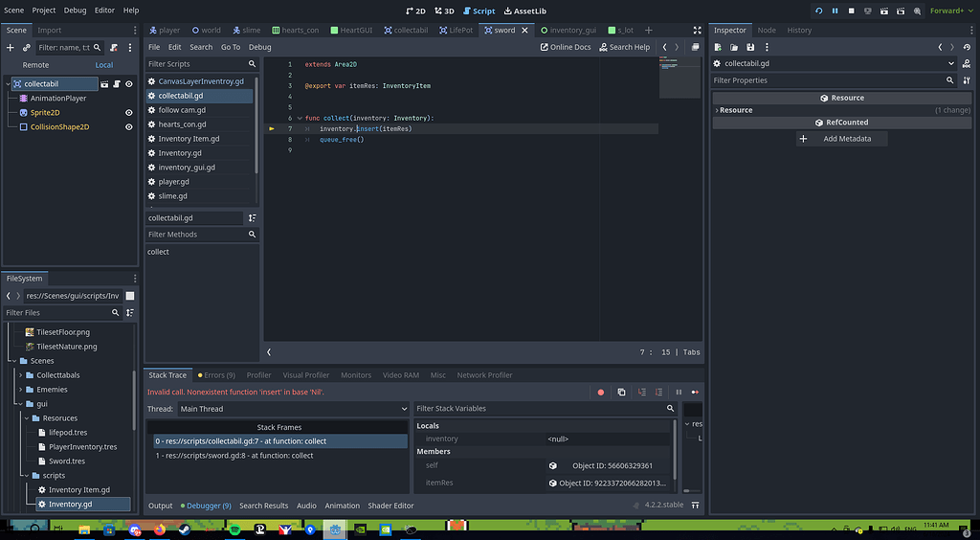Expand the Collecttabals folder
This screenshot has height=540, width=980.
pyautogui.click(x=21, y=375)
